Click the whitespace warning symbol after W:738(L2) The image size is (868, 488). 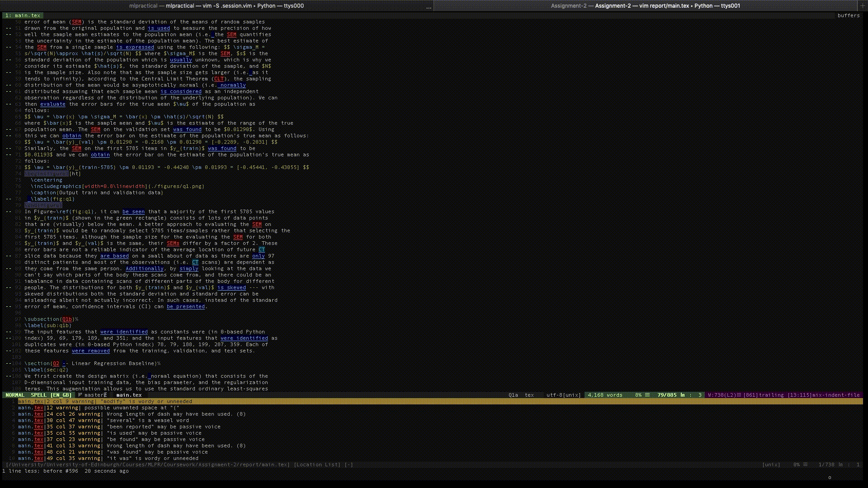point(739,395)
